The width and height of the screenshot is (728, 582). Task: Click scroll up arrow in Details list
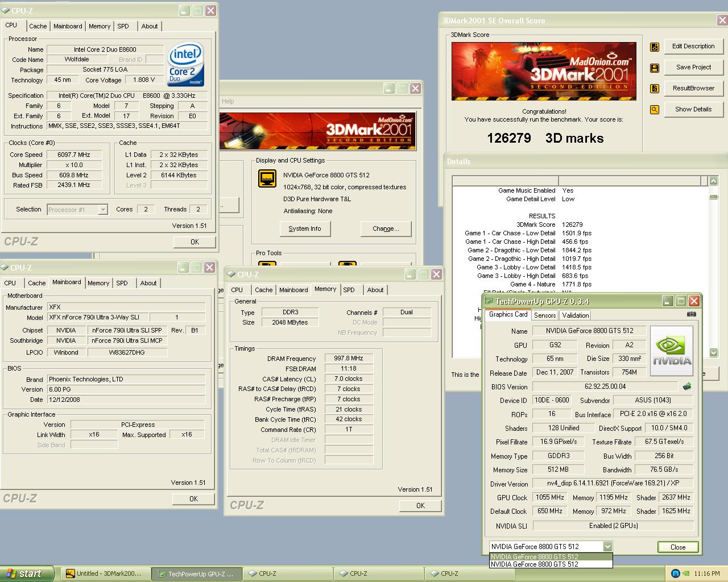714,181
